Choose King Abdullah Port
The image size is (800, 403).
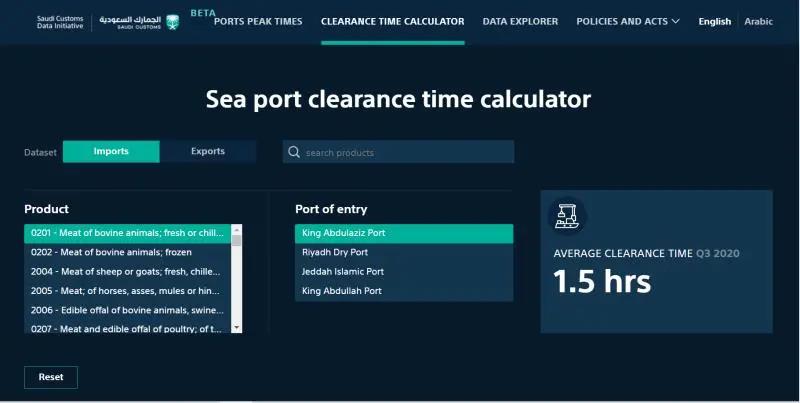click(x=404, y=291)
